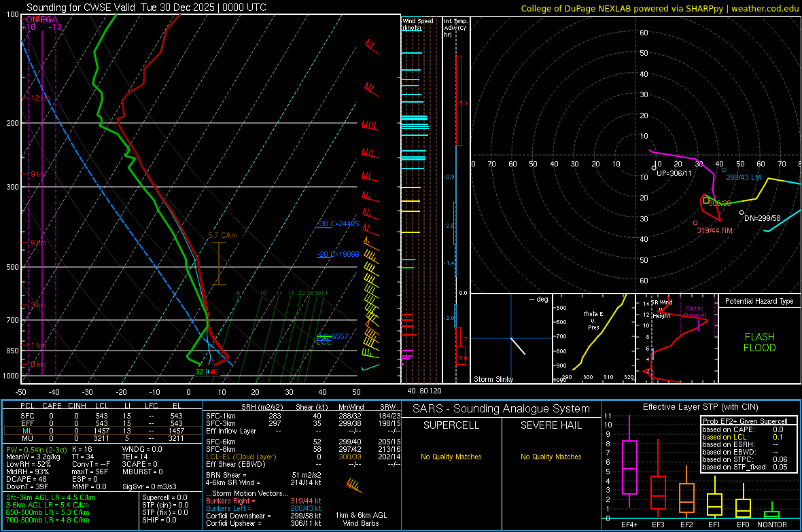Select the SFC parcel row
The width and height of the screenshot is (802, 532).
coord(102,416)
